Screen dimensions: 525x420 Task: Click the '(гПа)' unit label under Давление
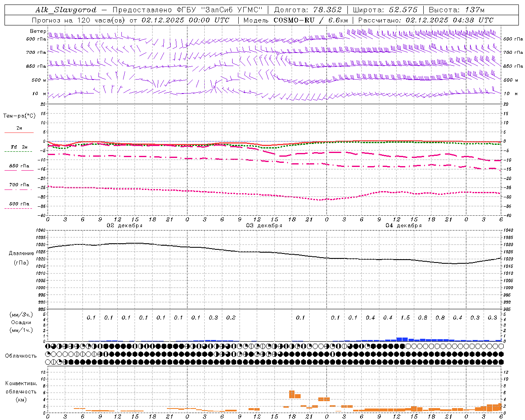coord(21,262)
